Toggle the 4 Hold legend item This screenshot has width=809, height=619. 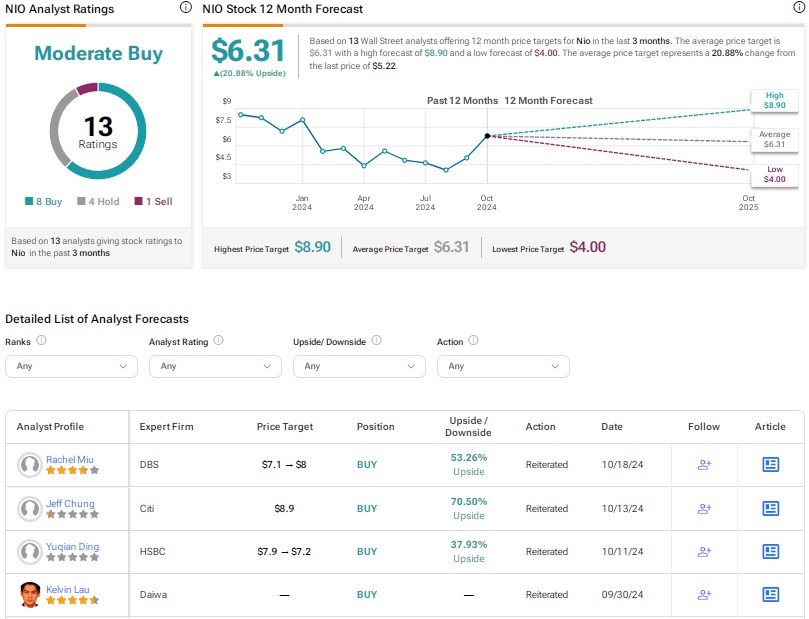coord(97,201)
